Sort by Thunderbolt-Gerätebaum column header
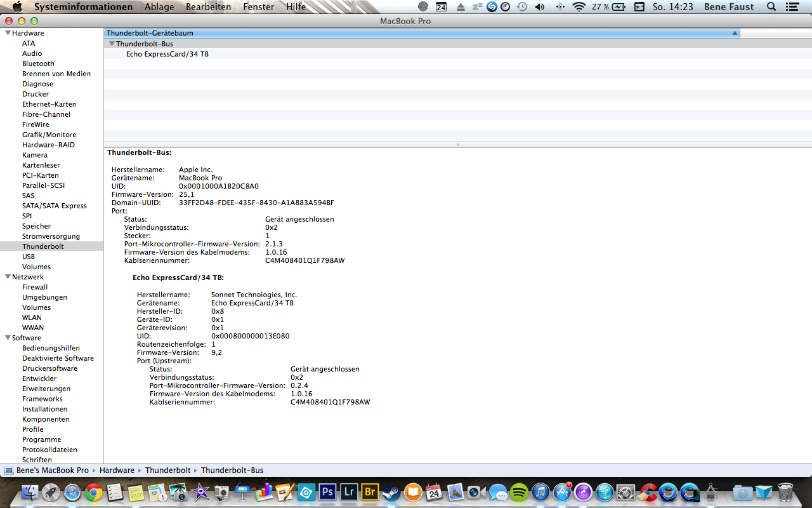Image resolution: width=812 pixels, height=508 pixels. (x=422, y=33)
